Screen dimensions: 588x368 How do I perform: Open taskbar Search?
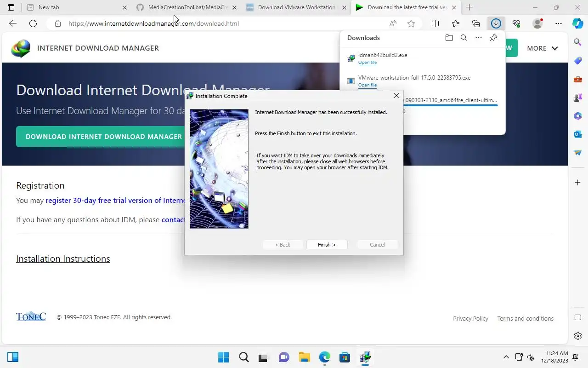(x=243, y=357)
